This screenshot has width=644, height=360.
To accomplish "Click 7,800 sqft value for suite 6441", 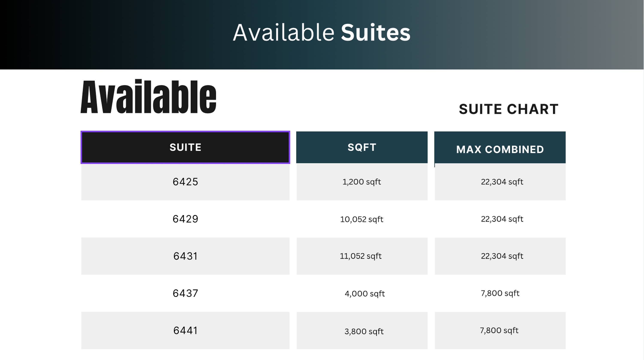I will point(499,331).
